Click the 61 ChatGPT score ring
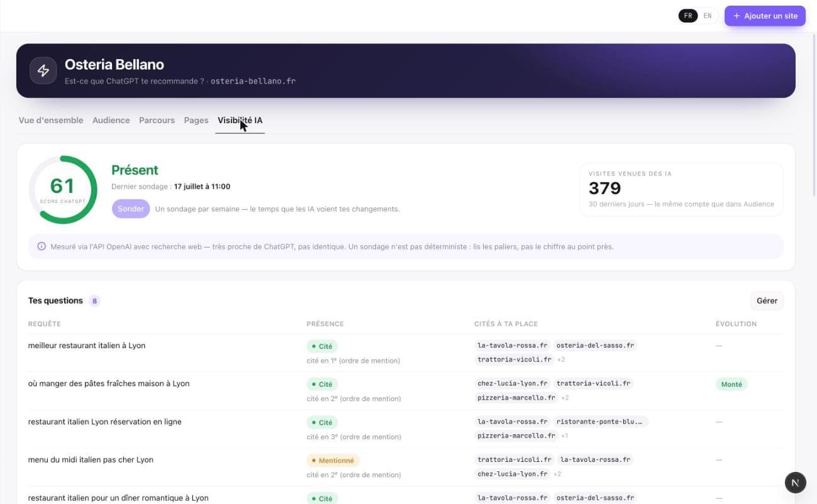Viewport: 817px width, 504px height. [x=63, y=189]
